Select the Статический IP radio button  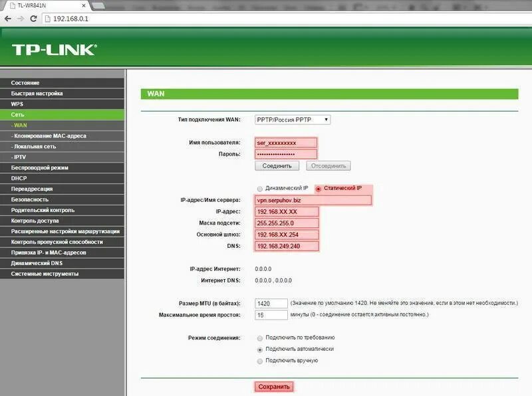tap(319, 189)
